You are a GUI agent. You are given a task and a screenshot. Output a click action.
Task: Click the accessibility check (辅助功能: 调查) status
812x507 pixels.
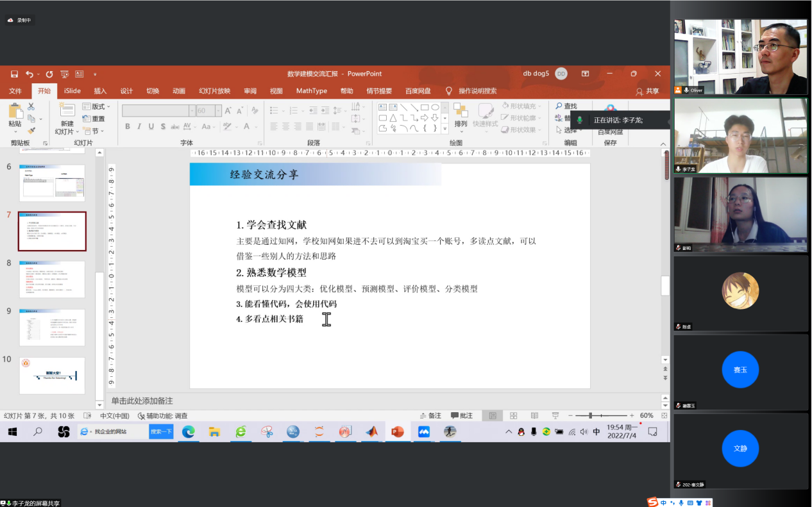(163, 415)
